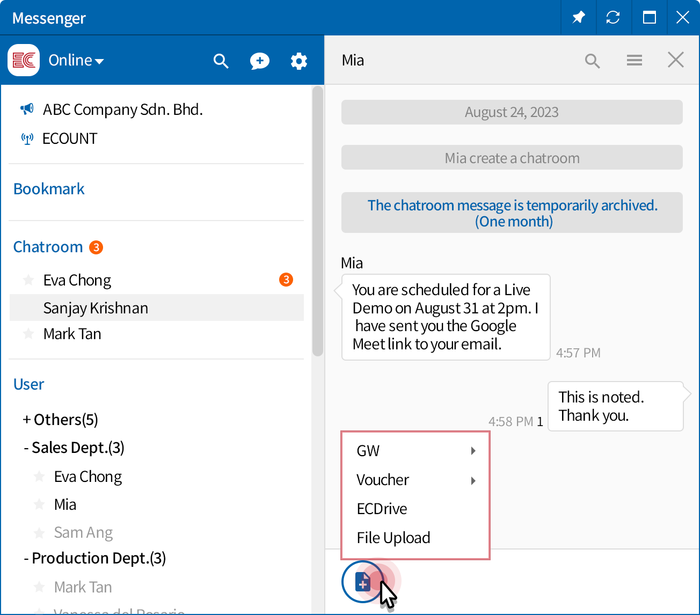This screenshot has height=615, width=700.
Task: Click the attach file icon
Action: point(363,581)
